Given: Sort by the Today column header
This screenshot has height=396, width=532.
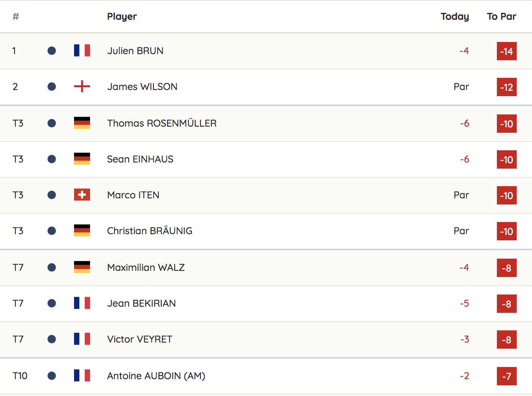Looking at the screenshot, I should click(455, 16).
